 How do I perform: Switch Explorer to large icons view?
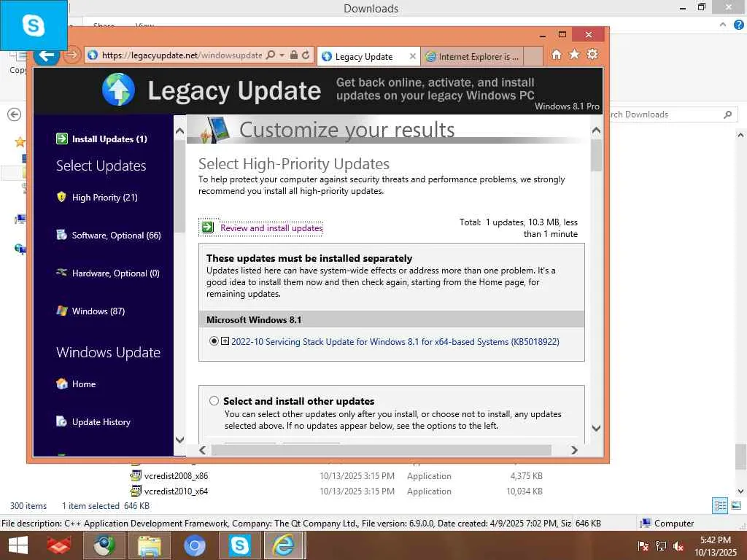coord(736,505)
